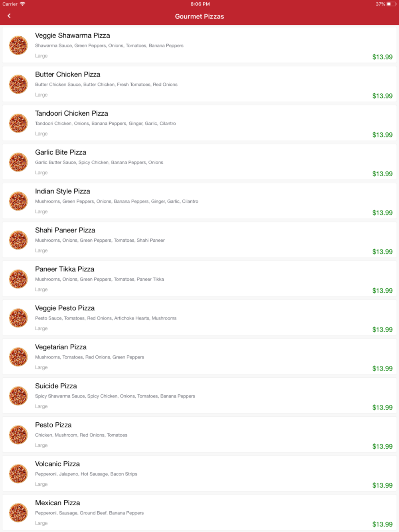Tap the Butter Chicken Pizza image icon
The width and height of the screenshot is (399, 532).
click(x=18, y=84)
